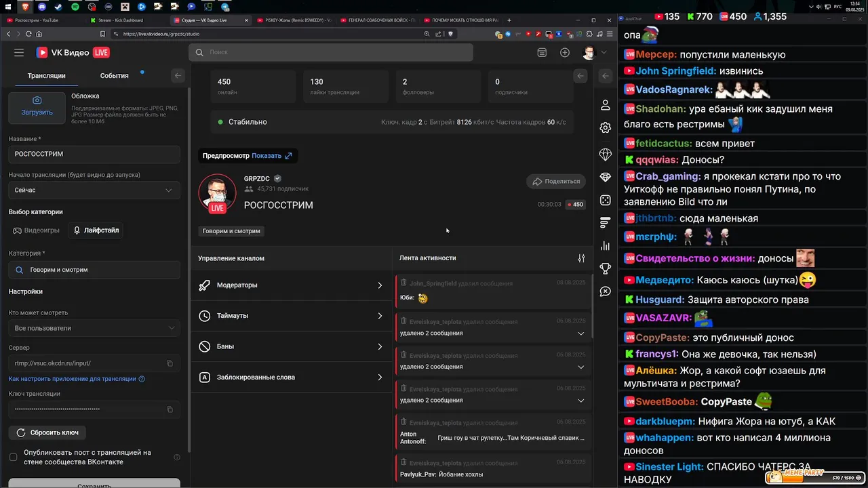This screenshot has width=868, height=488.
Task: Open Steam from the taskbar
Action: [58, 6]
